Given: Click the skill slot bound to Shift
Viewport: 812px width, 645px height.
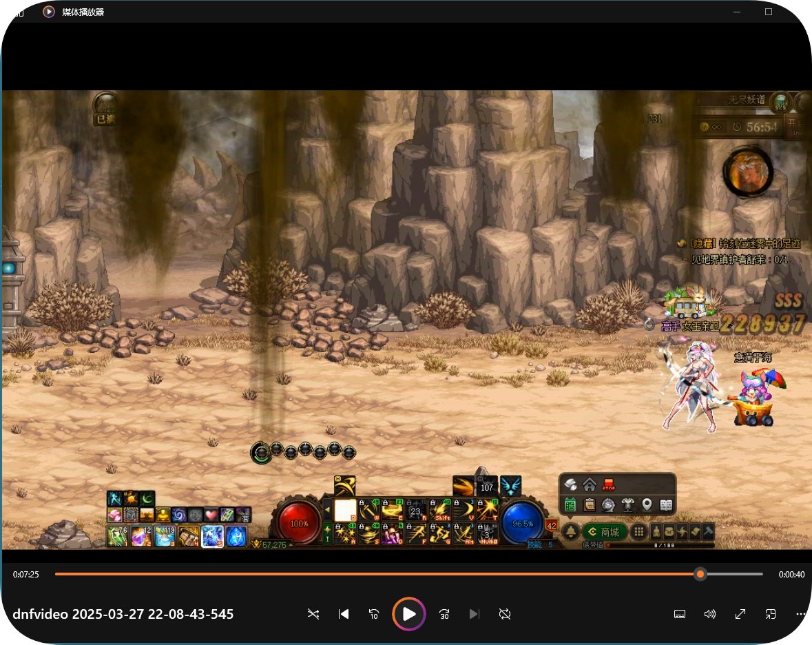Looking at the screenshot, I should pos(440,510).
